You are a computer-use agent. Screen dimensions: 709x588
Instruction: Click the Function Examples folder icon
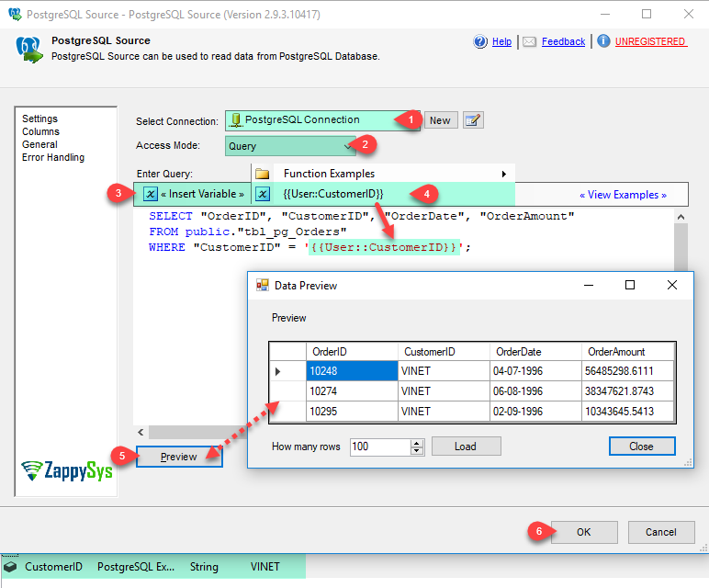click(x=263, y=174)
